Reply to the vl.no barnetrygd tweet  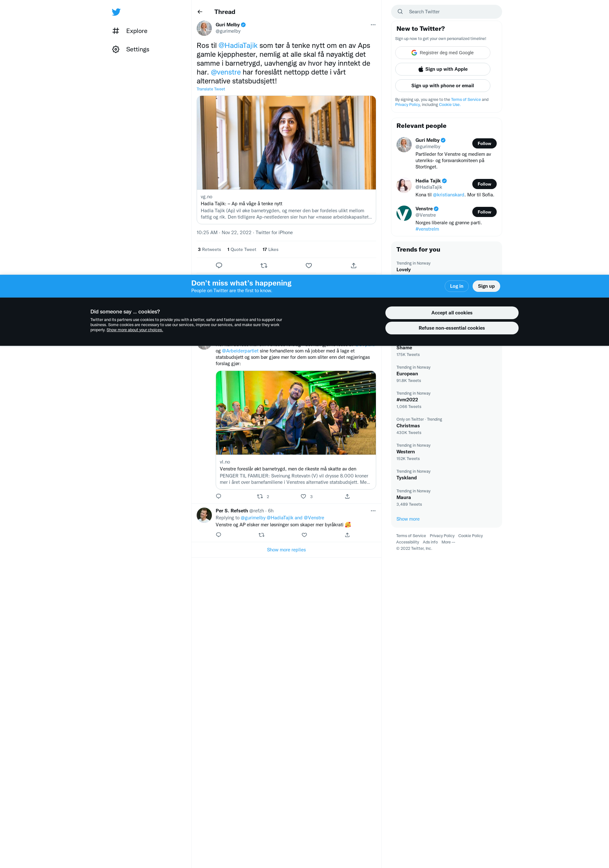[x=219, y=496]
